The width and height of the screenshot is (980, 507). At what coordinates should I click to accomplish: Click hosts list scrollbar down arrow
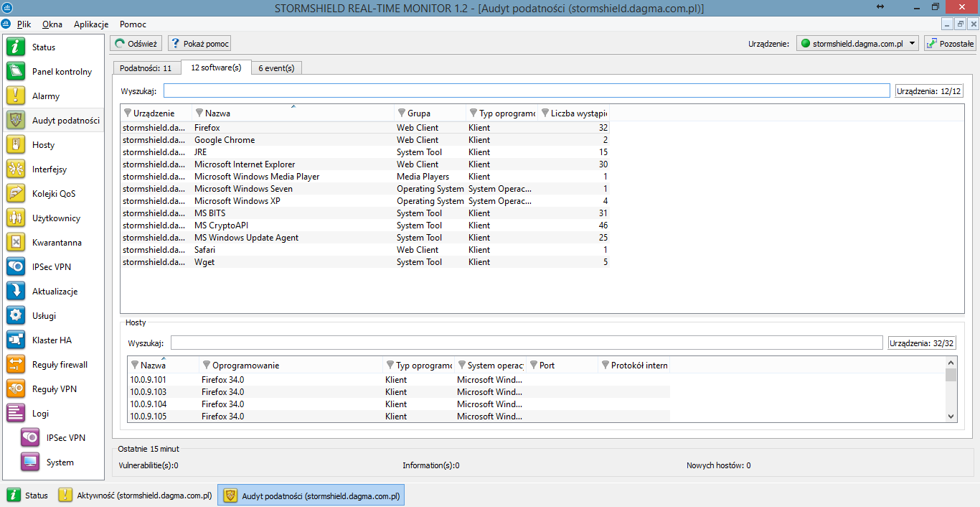pyautogui.click(x=951, y=416)
